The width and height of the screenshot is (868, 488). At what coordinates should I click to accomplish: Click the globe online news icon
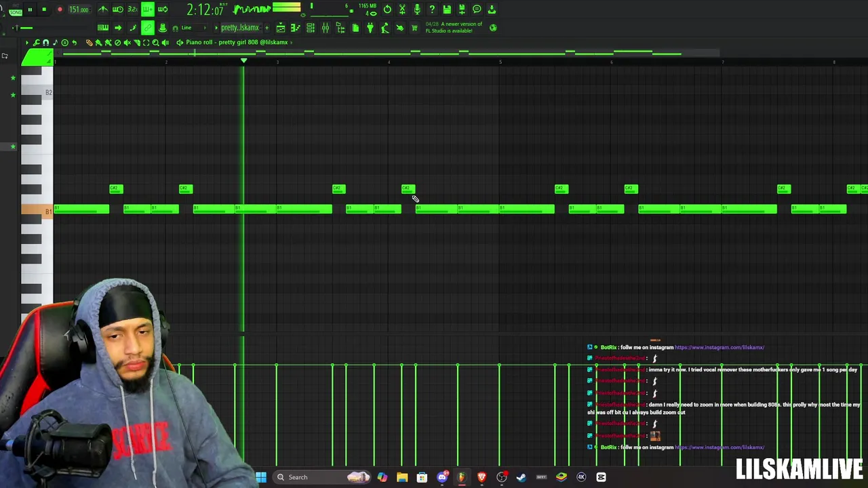pyautogui.click(x=493, y=28)
